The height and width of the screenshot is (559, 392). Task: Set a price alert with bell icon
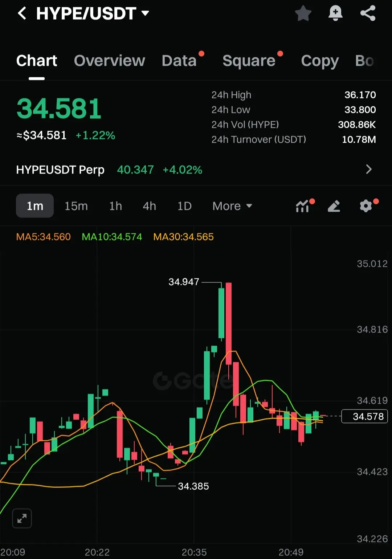coord(335,13)
